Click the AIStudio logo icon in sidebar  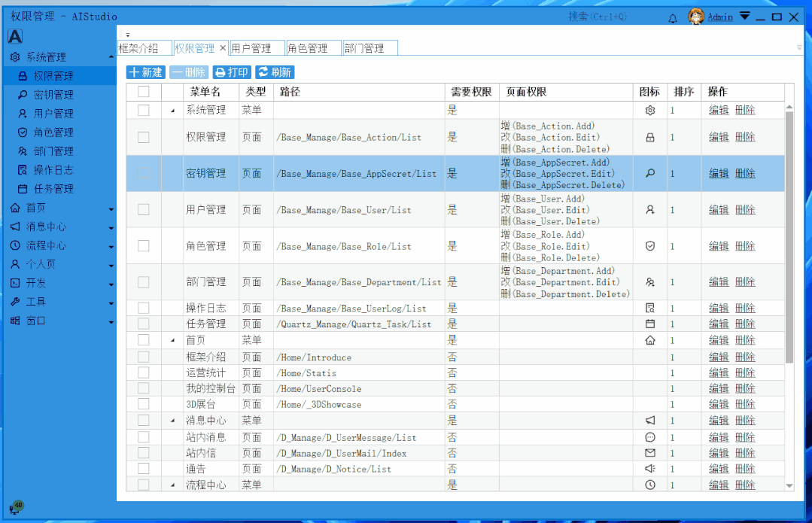(x=15, y=37)
